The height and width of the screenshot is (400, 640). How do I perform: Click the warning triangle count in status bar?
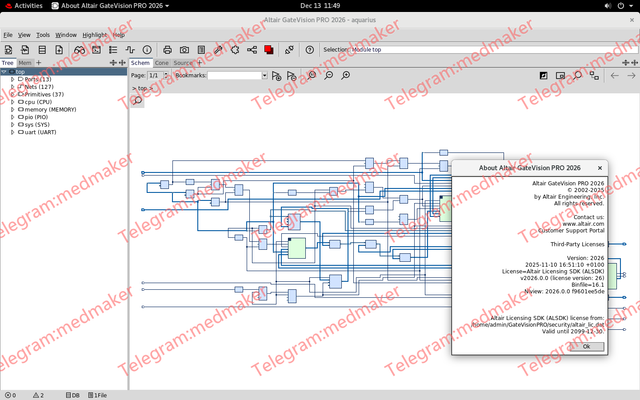point(38,395)
